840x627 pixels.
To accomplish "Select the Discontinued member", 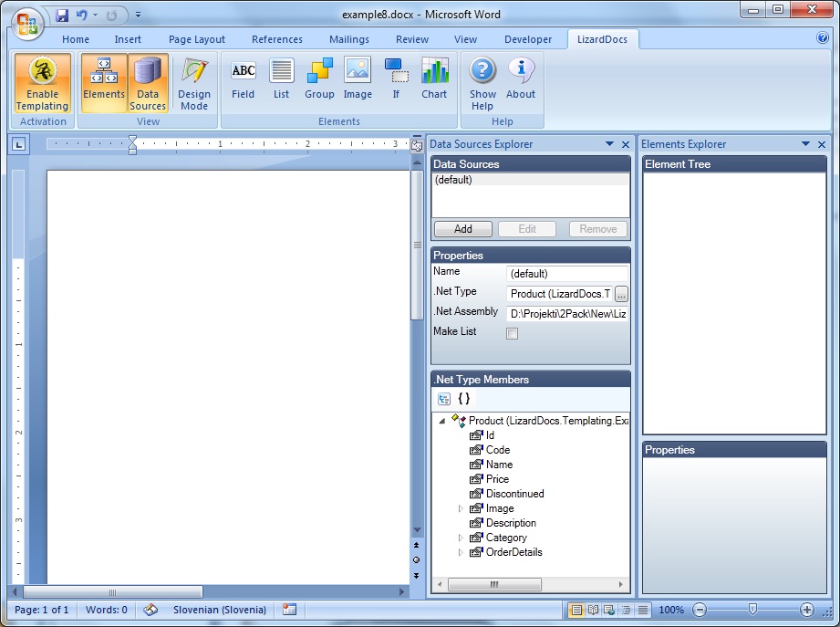I will point(514,494).
